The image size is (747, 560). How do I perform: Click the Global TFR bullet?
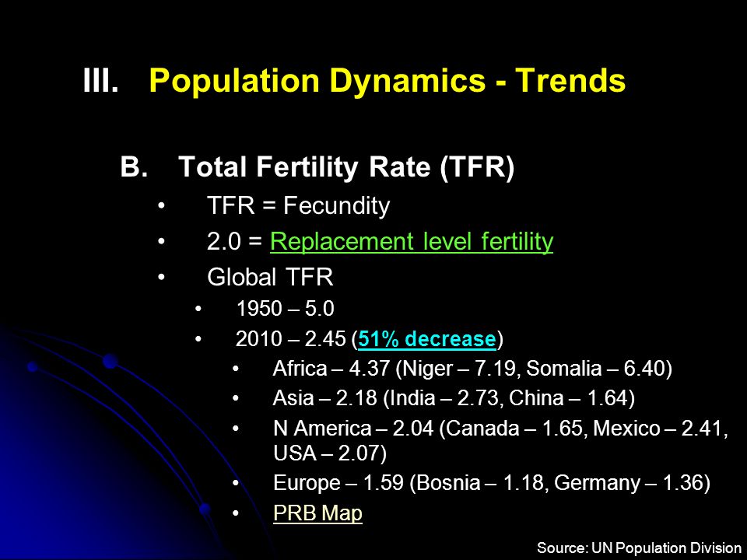click(x=270, y=277)
